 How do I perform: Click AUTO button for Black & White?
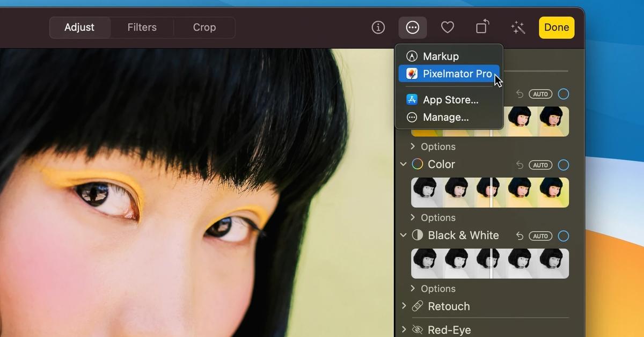tap(540, 236)
